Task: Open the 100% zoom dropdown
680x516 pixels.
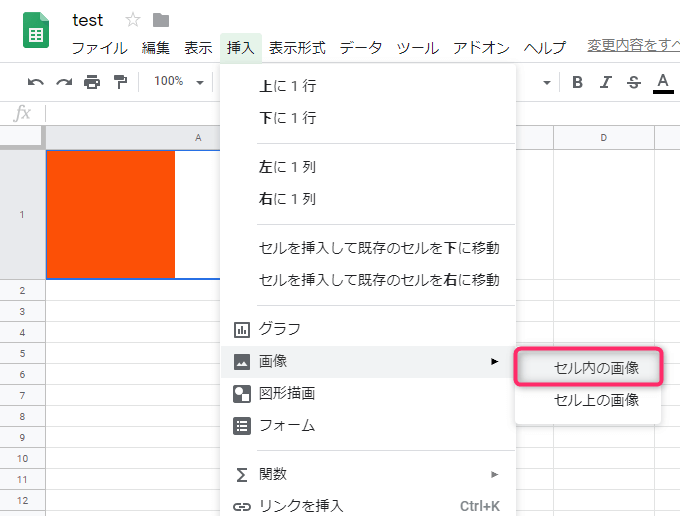Action: pos(179,82)
